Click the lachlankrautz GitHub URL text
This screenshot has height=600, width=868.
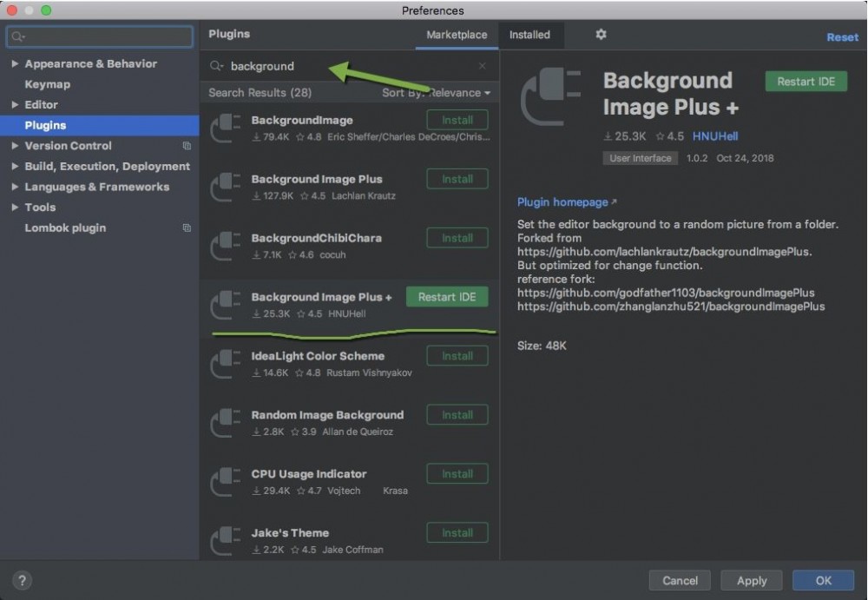(x=664, y=252)
